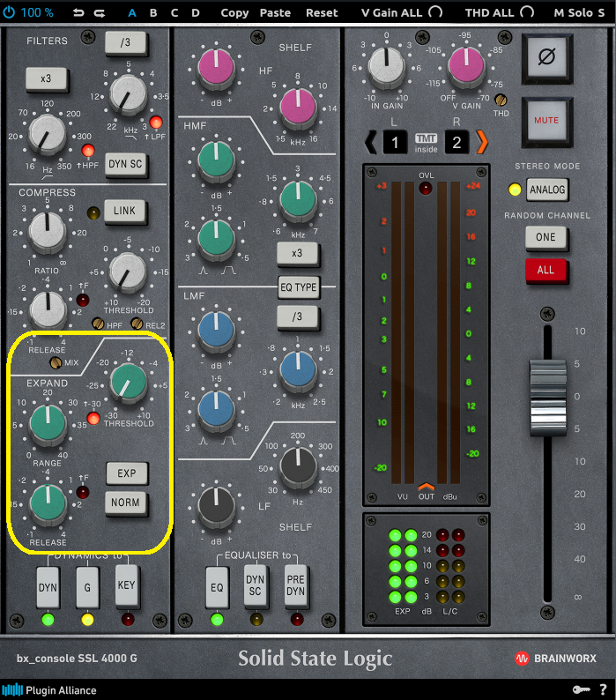Click the Brainworx logo

point(556,659)
